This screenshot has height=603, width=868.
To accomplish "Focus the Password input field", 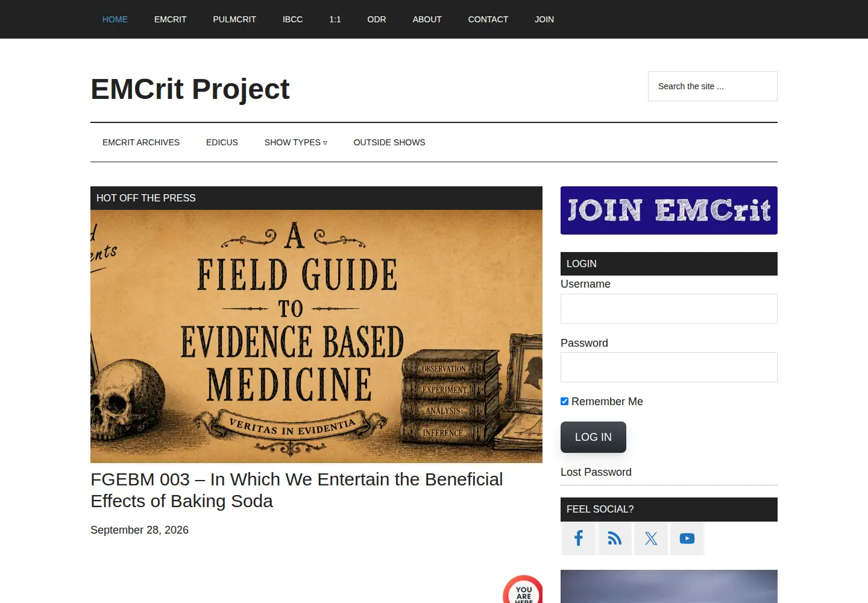I will click(x=669, y=367).
